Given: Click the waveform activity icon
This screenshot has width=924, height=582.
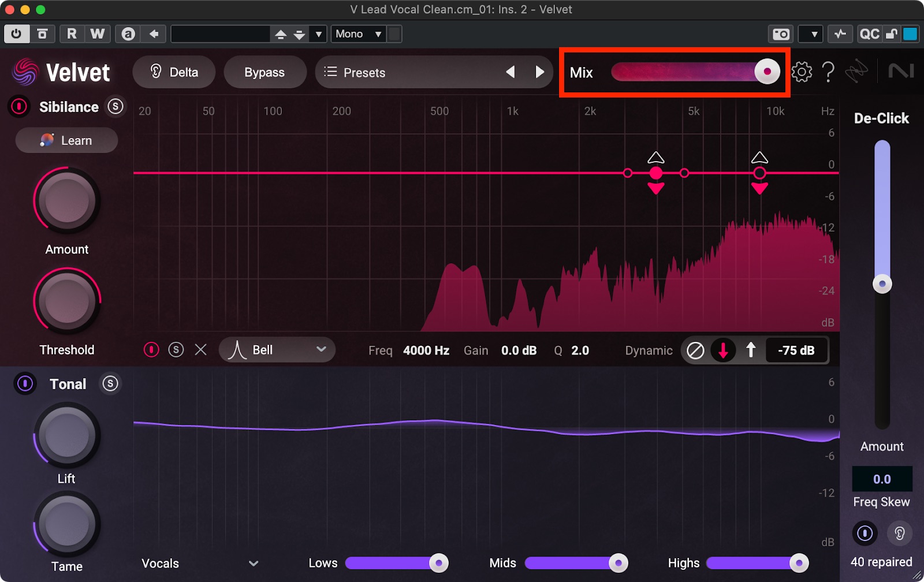Looking at the screenshot, I should point(840,34).
